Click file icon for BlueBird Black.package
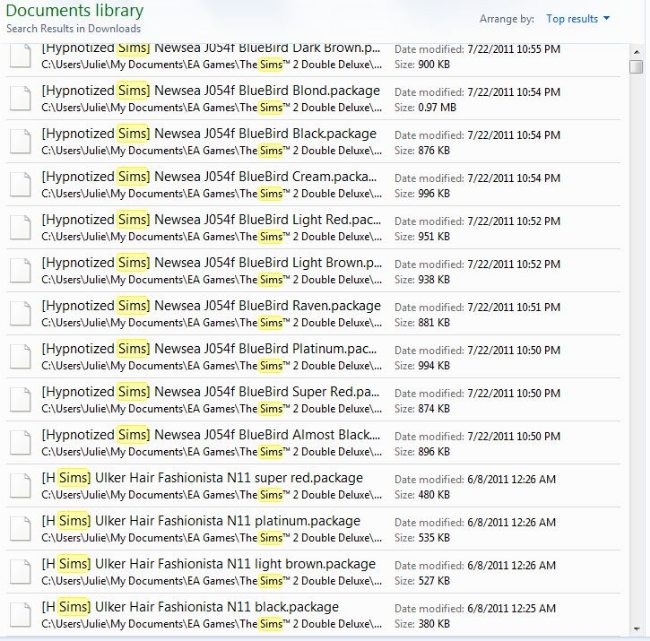This screenshot has height=641, width=650. (21, 141)
